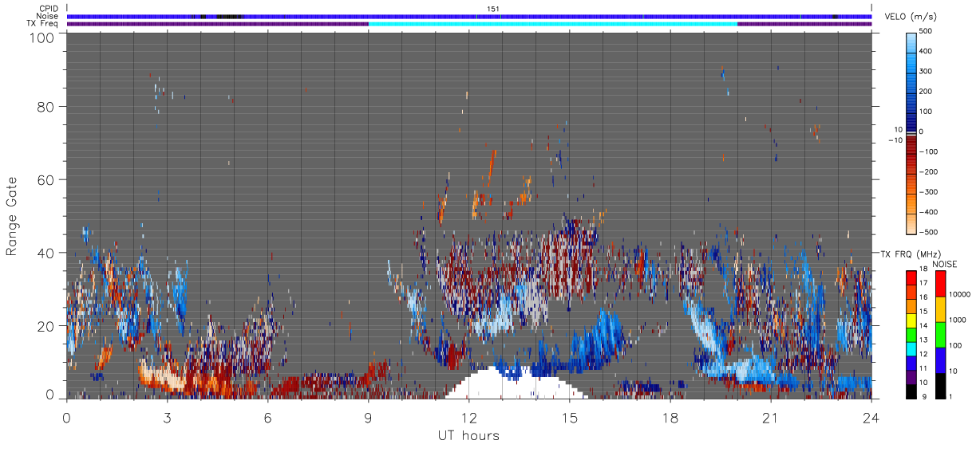The height and width of the screenshot is (452, 980).
Task: Click the blue swatch in NOISE legend
Action: pyautogui.click(x=941, y=360)
